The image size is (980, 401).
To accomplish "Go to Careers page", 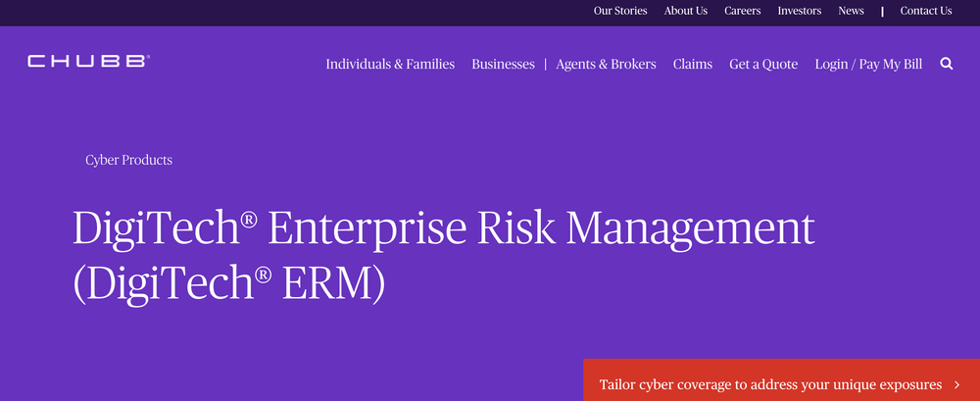I will 743,11.
